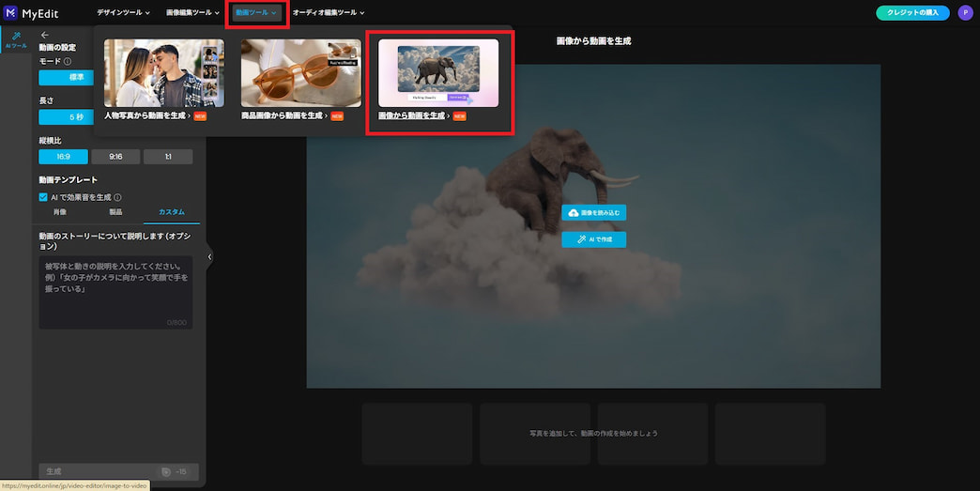Click the 縦横比 label

(50, 141)
